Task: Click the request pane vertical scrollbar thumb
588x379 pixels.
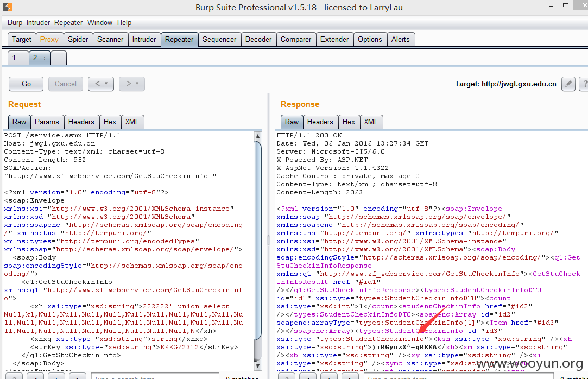Action: click(257, 241)
